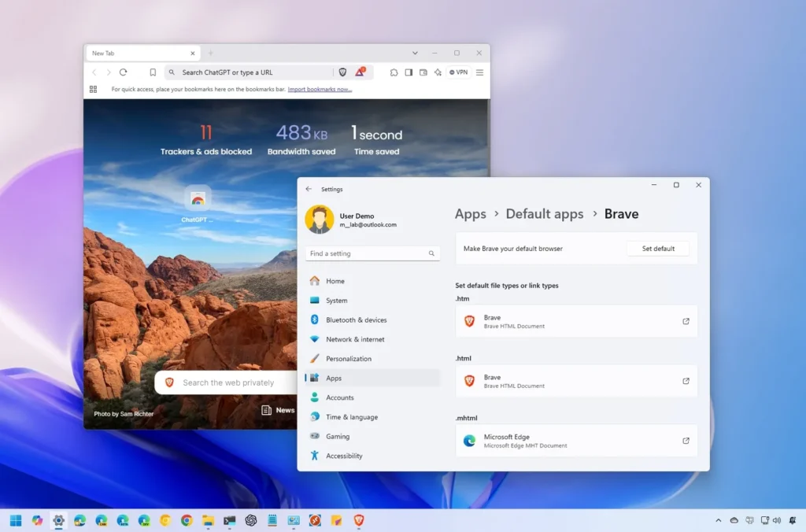The height and width of the screenshot is (532, 806).
Task: Click the Brave Wallet icon in toolbar
Action: coord(423,72)
